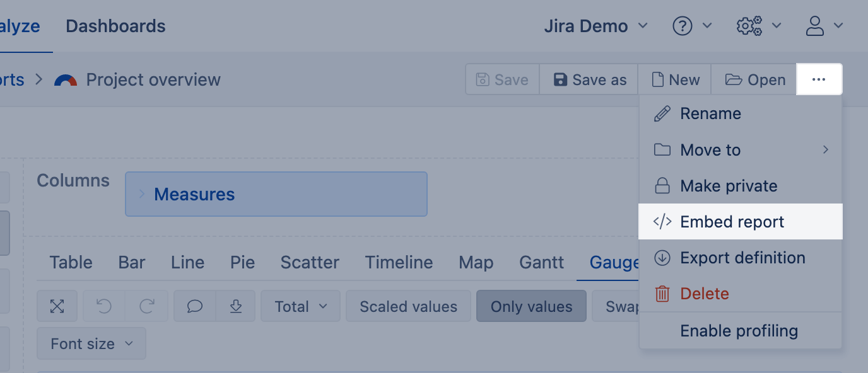The height and width of the screenshot is (373, 868).
Task: Toggle the Only values option
Action: tap(531, 306)
